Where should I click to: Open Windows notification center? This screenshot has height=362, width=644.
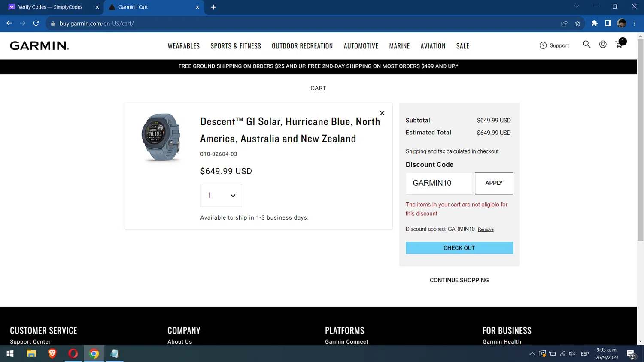click(631, 354)
